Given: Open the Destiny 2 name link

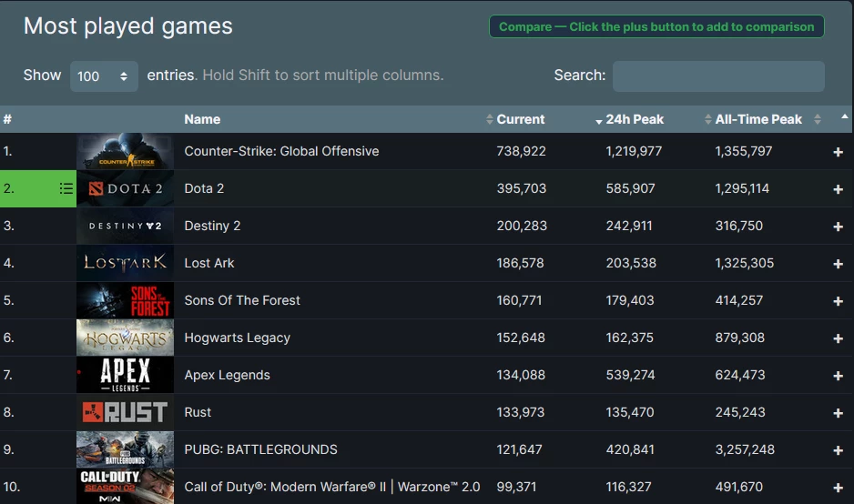Looking at the screenshot, I should pos(212,226).
